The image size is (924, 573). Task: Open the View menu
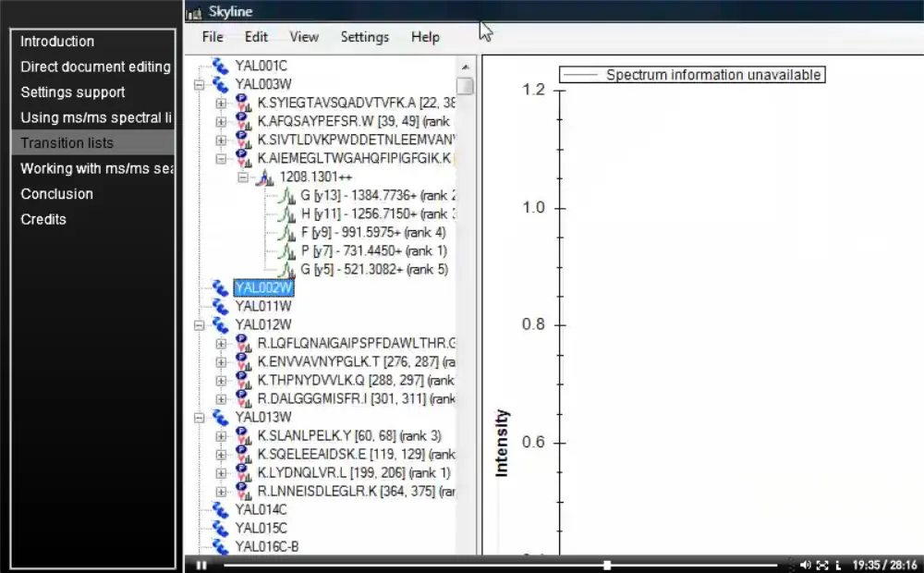tap(304, 37)
